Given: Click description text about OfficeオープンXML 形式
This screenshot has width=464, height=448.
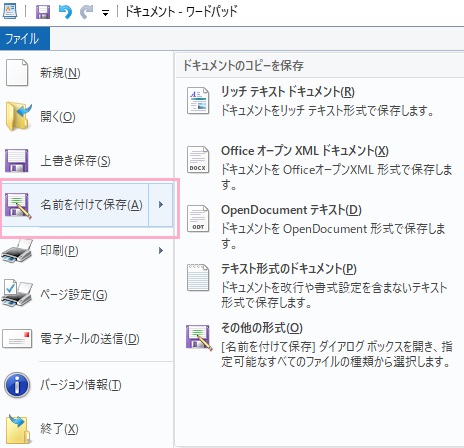Looking at the screenshot, I should 337,177.
